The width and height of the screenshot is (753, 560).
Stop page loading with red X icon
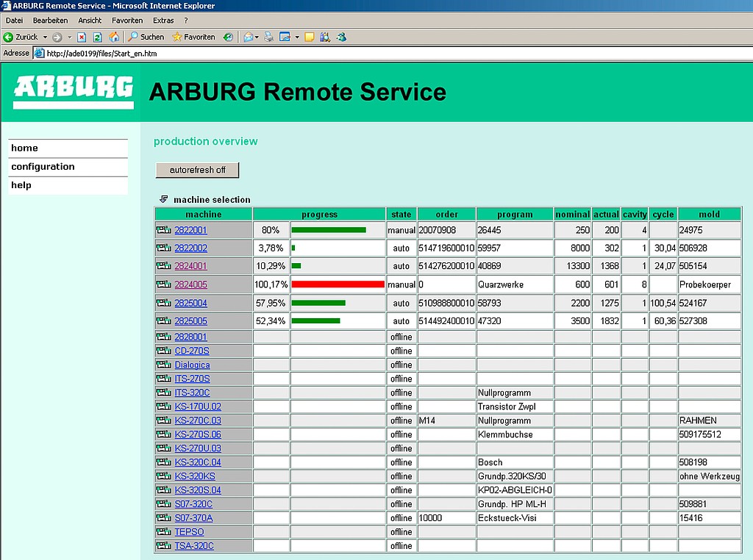[82, 37]
